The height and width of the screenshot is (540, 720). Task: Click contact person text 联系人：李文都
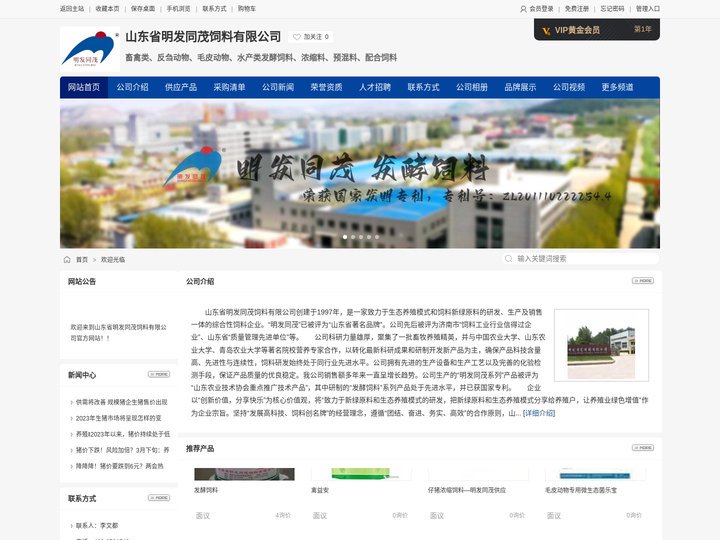click(97, 526)
